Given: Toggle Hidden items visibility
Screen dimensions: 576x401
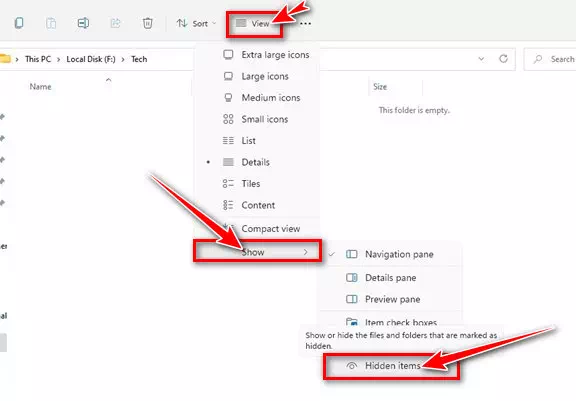Looking at the screenshot, I should tap(392, 366).
